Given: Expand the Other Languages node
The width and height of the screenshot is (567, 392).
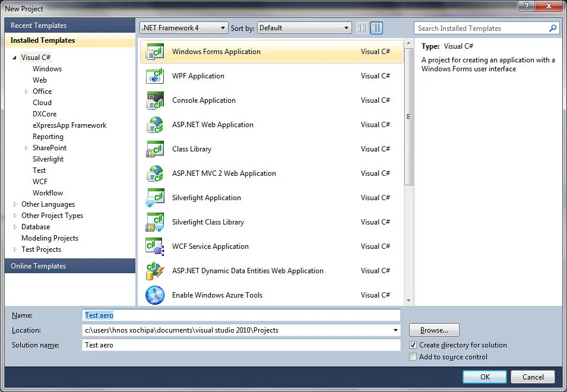Looking at the screenshot, I should click(15, 204).
